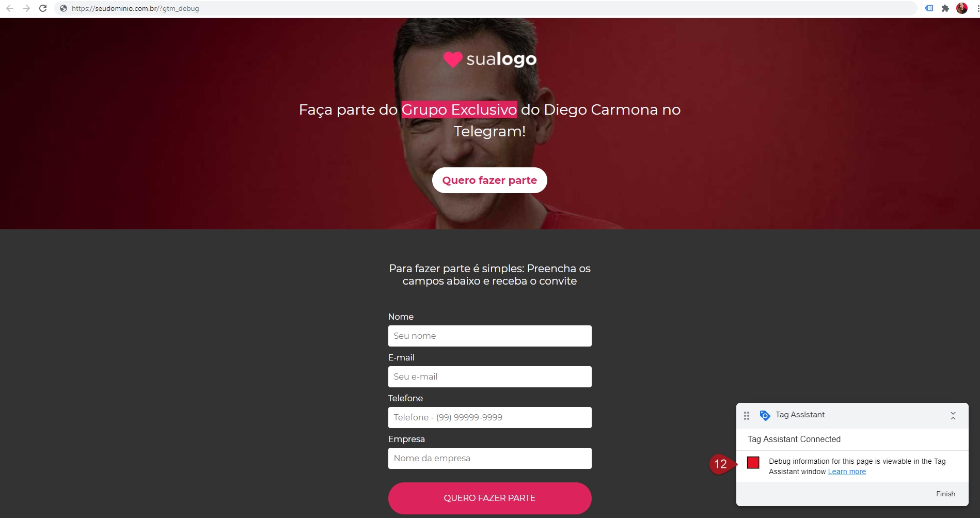This screenshot has height=518, width=980.
Task: Grab the Tag Assistant panel drag handle dots
Action: (747, 415)
